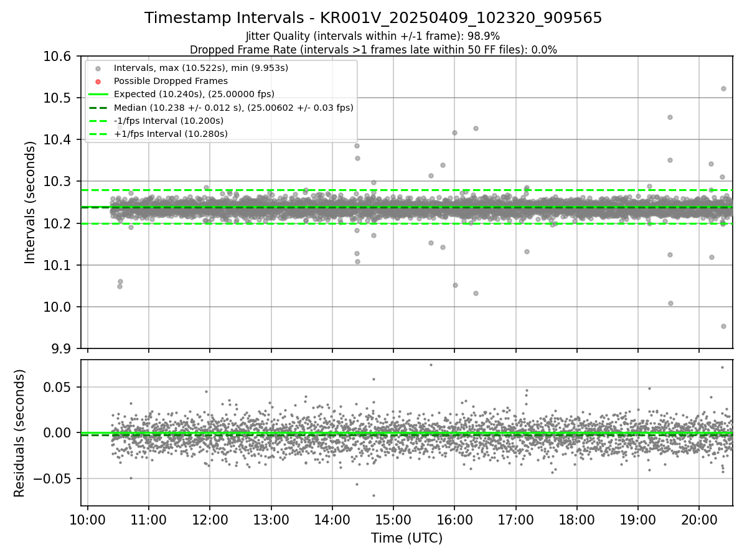The image size is (747, 560).
Task: Click the -1/fps Interval (10.200s) legend entry
Action: tap(169, 121)
